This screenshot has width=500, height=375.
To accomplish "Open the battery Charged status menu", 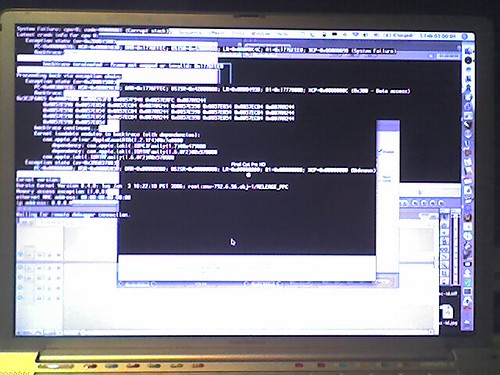I will coord(398,35).
